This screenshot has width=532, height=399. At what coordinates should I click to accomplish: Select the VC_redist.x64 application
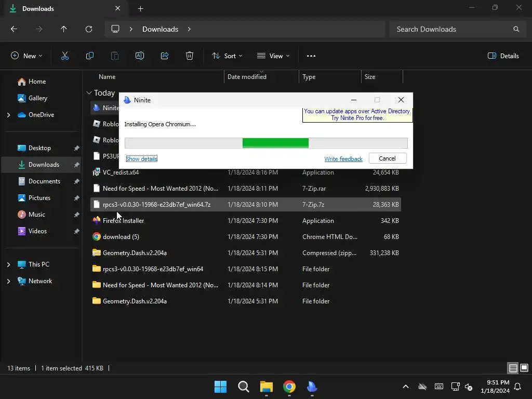[246, 172]
